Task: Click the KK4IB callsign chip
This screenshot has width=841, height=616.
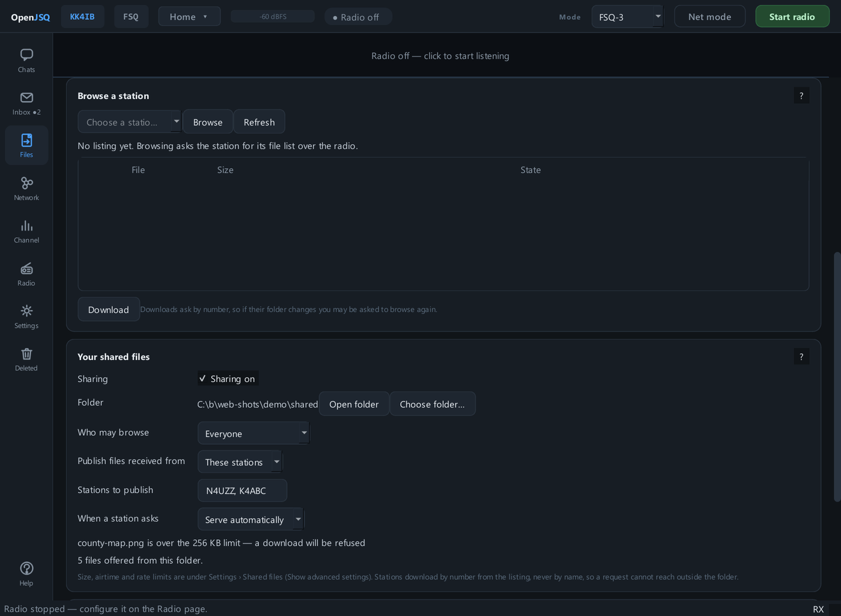Action: pos(82,17)
